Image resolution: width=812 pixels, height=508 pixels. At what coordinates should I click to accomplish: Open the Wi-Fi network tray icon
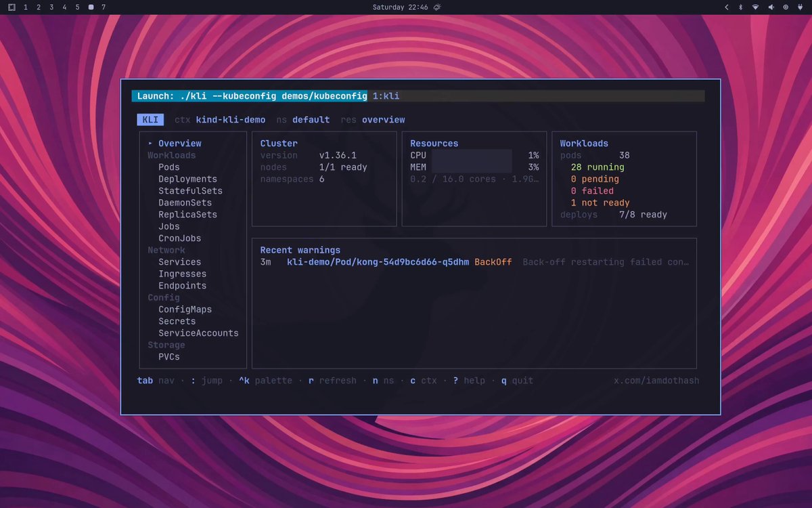click(x=755, y=7)
